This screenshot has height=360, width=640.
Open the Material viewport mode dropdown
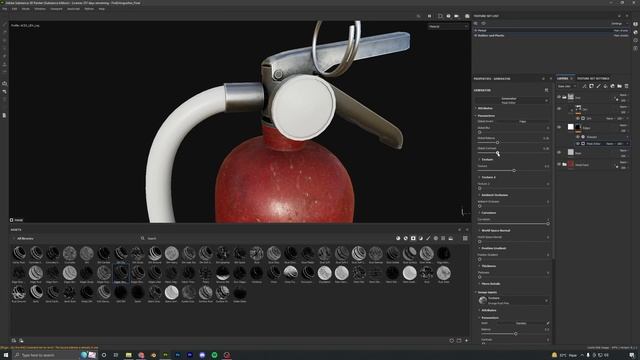448,27
